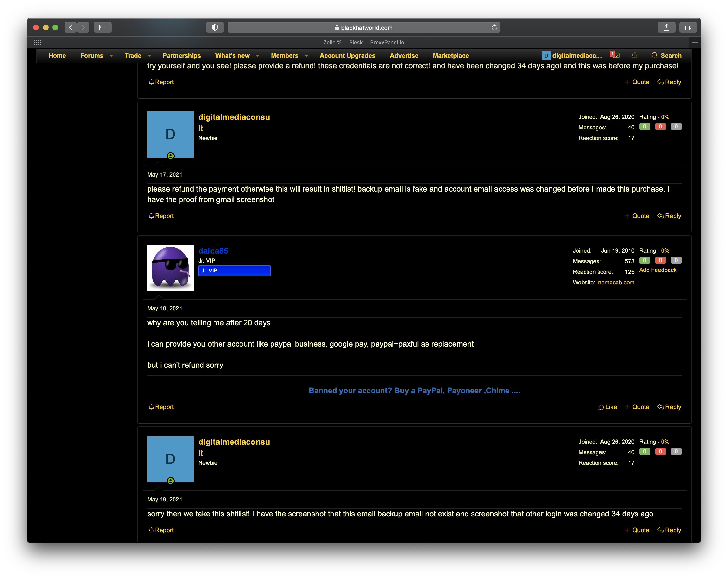This screenshot has height=578, width=728.
Task: Go to the Home page
Action: [57, 56]
